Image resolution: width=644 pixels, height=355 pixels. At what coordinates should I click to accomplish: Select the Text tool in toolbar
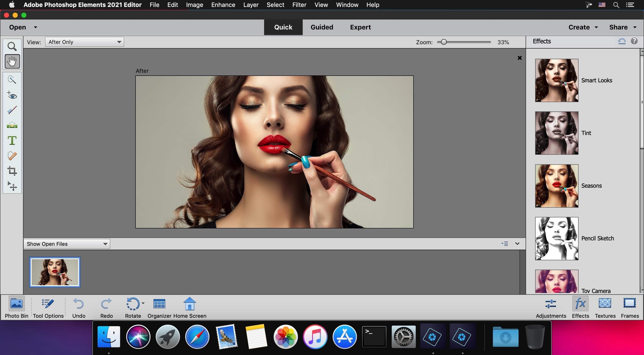click(x=12, y=140)
